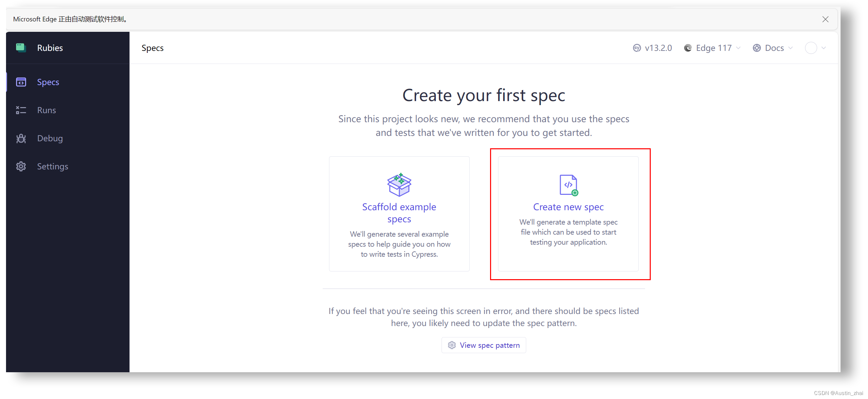Screen dimensions: 868x399
Task: Click the Debug menu item
Action: click(x=49, y=137)
